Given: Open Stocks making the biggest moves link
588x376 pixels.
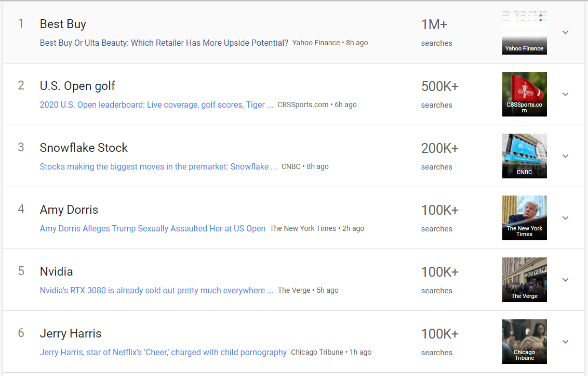Looking at the screenshot, I should click(x=158, y=167).
